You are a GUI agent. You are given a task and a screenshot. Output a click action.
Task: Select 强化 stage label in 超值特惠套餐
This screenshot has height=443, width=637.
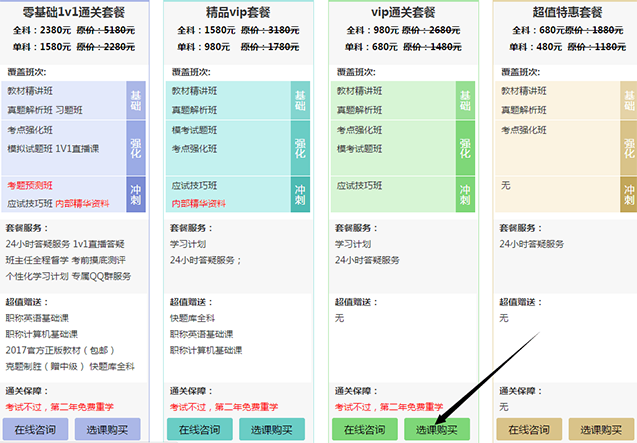pos(628,148)
